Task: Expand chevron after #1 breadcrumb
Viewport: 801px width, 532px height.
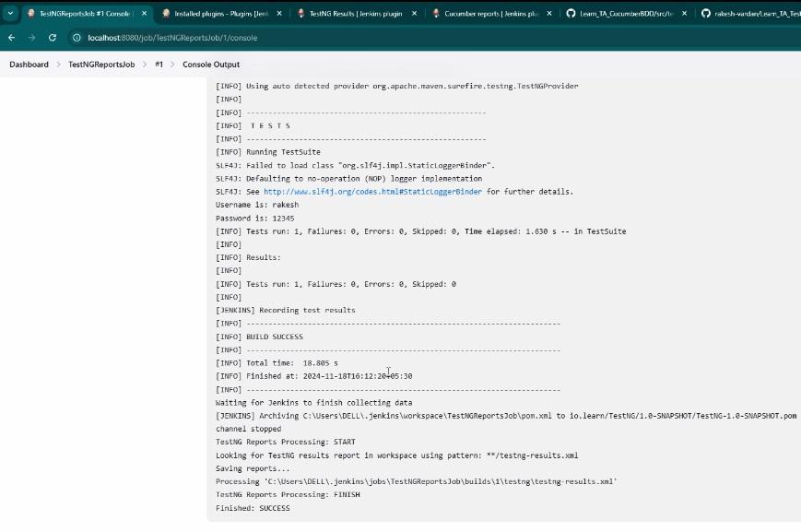Action: click(172, 65)
